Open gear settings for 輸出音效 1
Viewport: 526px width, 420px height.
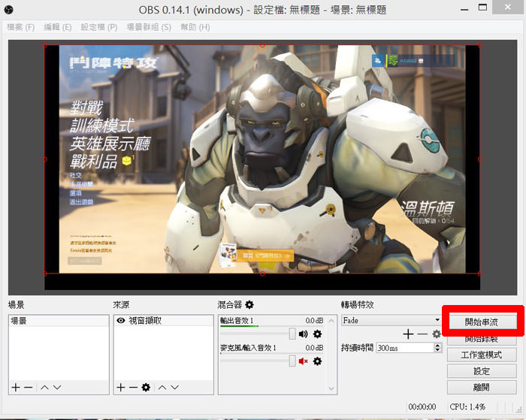click(x=317, y=334)
